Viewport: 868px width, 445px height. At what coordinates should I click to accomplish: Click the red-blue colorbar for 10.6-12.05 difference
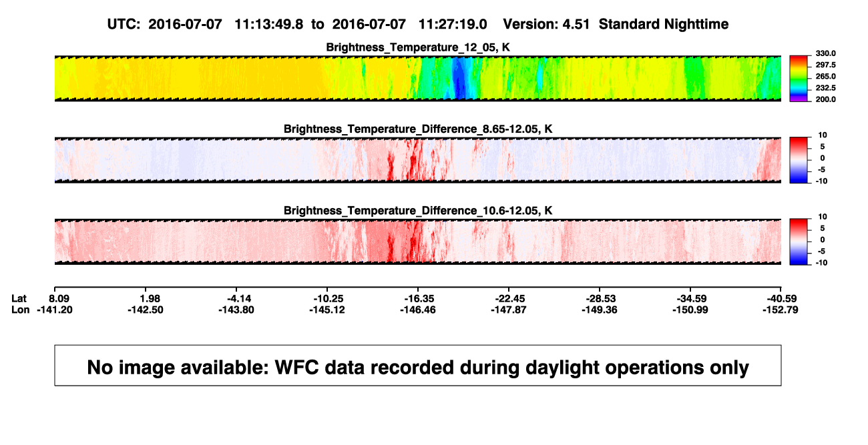797,242
